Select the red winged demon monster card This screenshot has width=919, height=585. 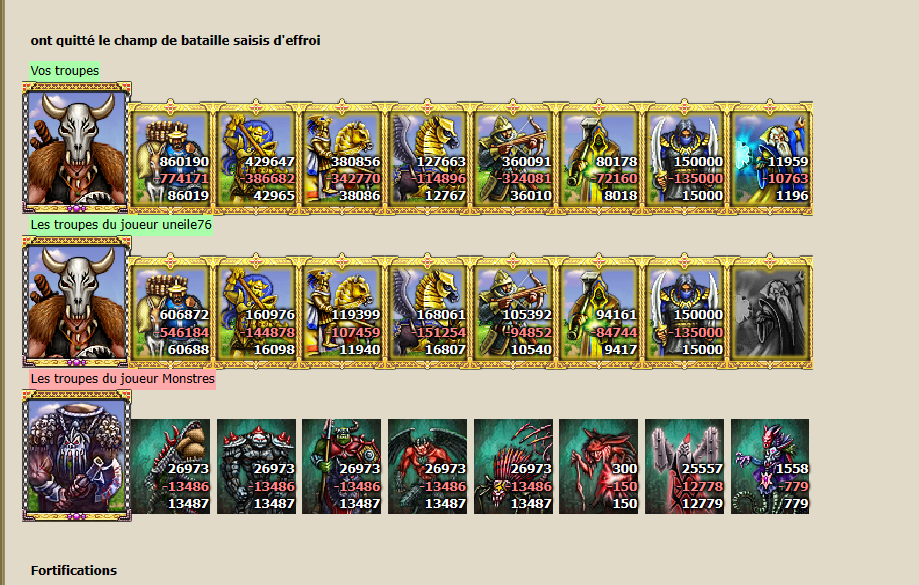click(427, 466)
